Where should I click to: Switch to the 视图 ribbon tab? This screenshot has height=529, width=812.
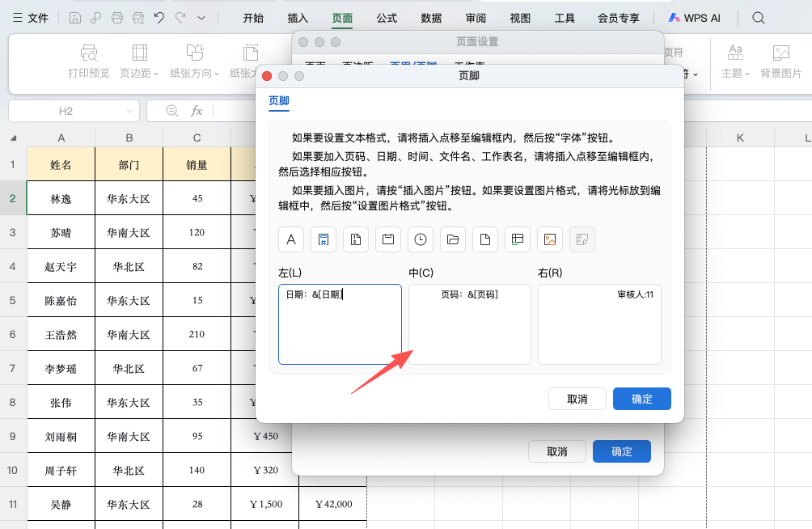[x=521, y=18]
